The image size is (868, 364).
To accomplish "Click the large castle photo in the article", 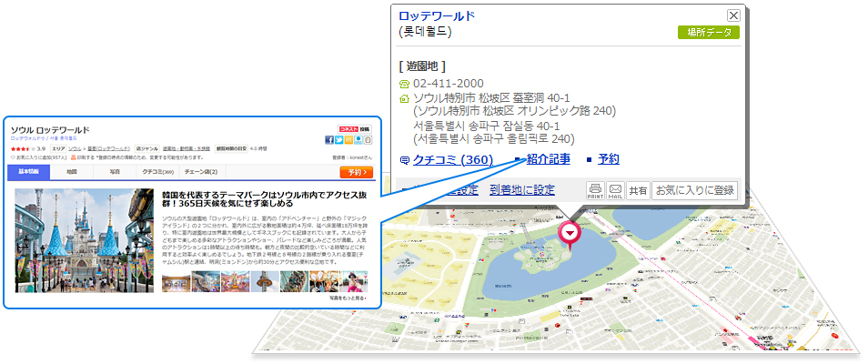I will coord(84,240).
